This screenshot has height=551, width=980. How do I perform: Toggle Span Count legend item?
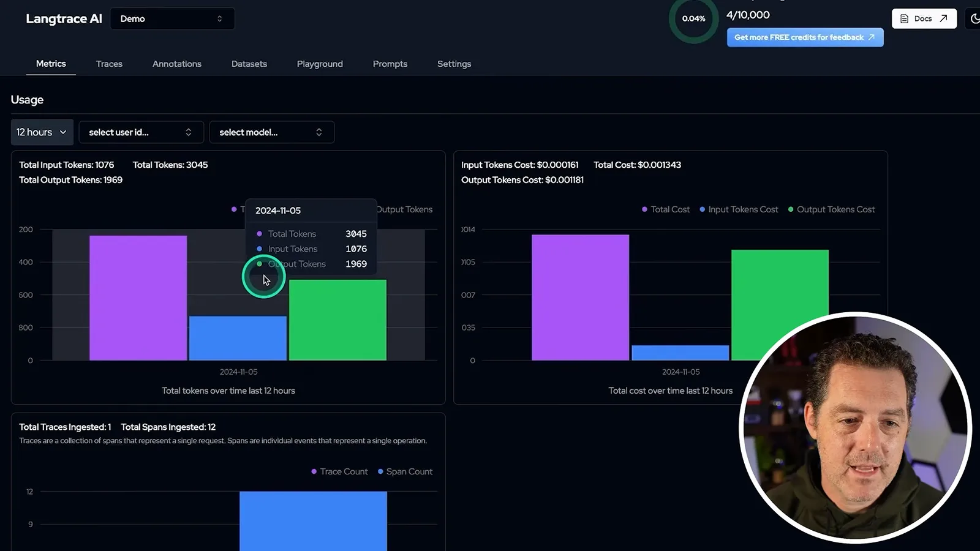click(x=405, y=471)
